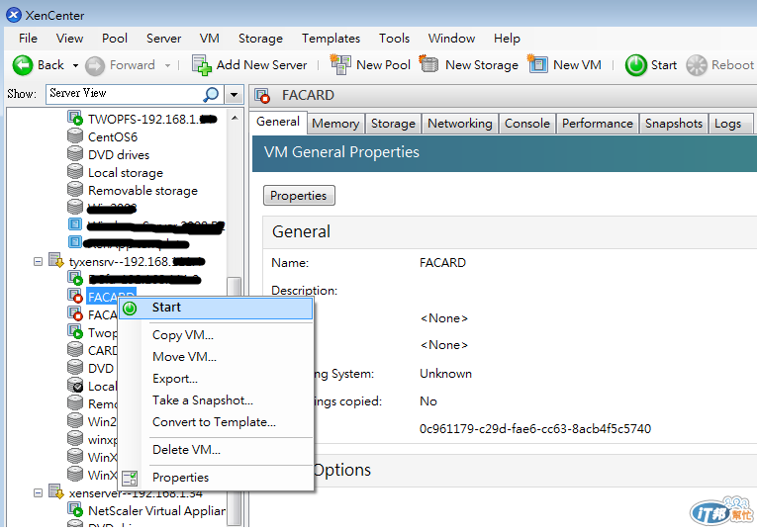
Task: Choose Move VM... in the context menu
Action: [x=216, y=357]
